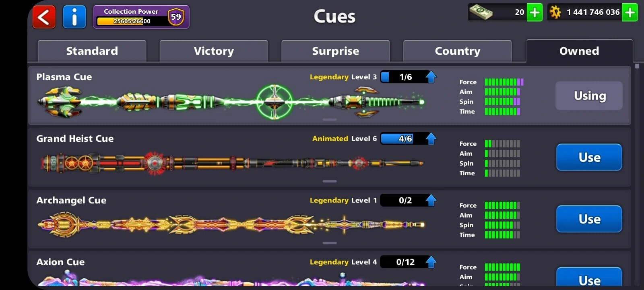Screen dimensions: 644x290
Task: Use the Axion Cue
Action: pos(589,278)
